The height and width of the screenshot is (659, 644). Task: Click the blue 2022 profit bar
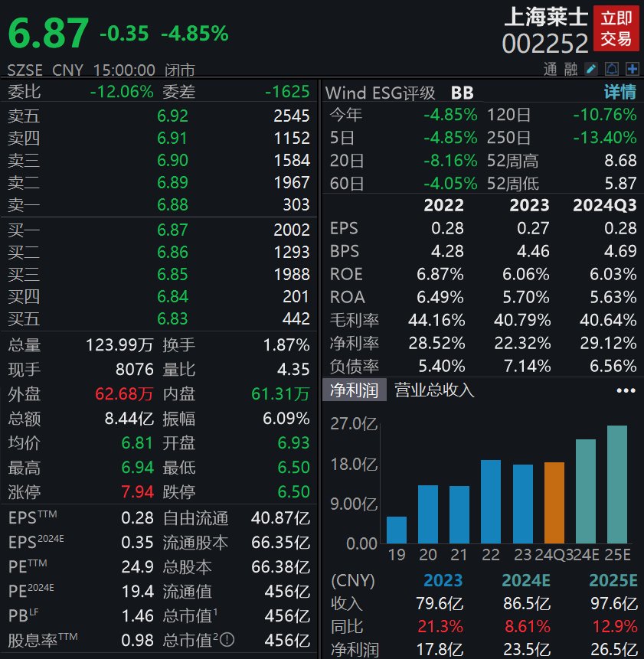[491, 501]
